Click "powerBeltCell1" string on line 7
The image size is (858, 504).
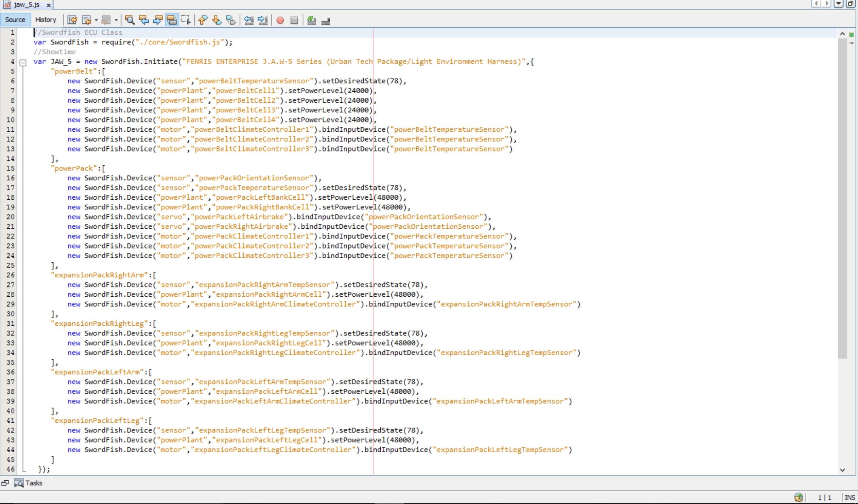click(246, 91)
